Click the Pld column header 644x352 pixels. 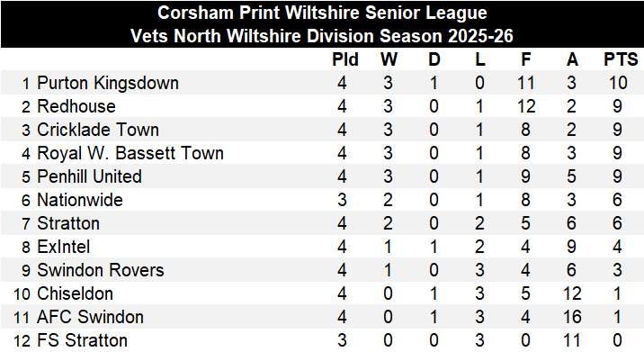[345, 59]
